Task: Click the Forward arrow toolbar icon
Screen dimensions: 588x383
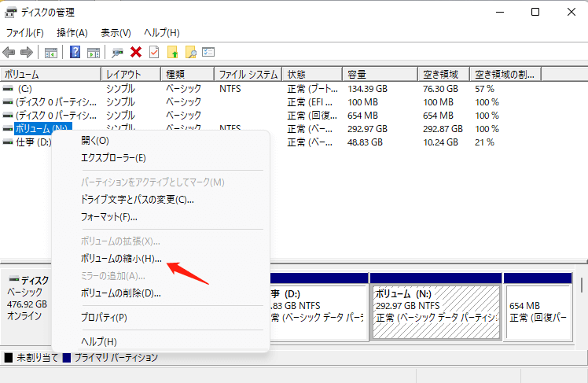Action: [x=26, y=53]
